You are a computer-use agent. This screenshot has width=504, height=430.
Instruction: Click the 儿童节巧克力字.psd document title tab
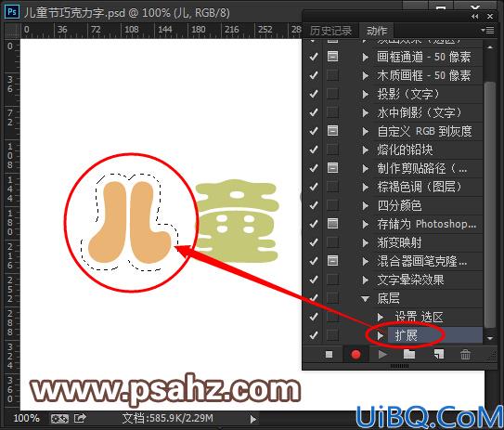click(126, 13)
